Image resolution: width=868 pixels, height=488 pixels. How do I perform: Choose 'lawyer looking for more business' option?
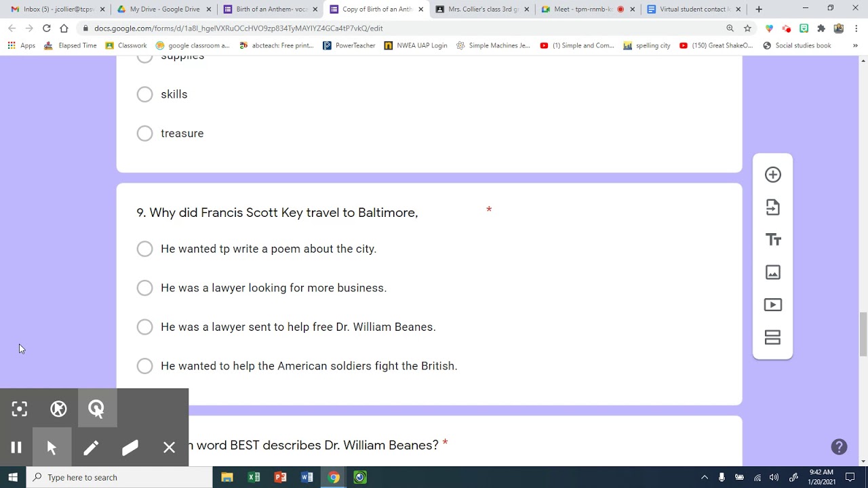pos(144,288)
